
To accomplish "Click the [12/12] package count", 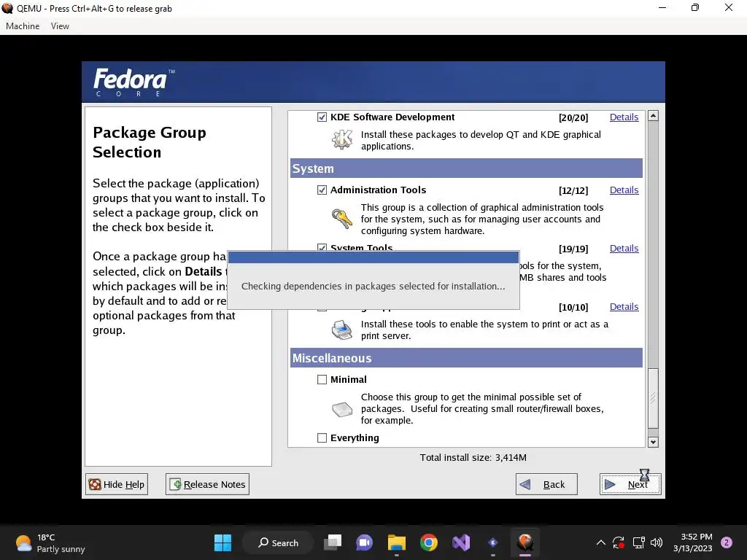I will [x=573, y=190].
